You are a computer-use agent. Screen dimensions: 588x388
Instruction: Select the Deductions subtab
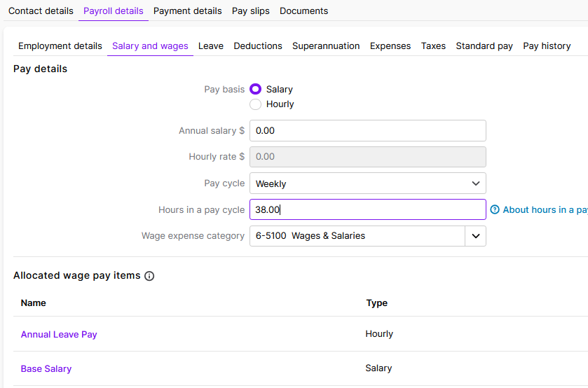(x=258, y=46)
